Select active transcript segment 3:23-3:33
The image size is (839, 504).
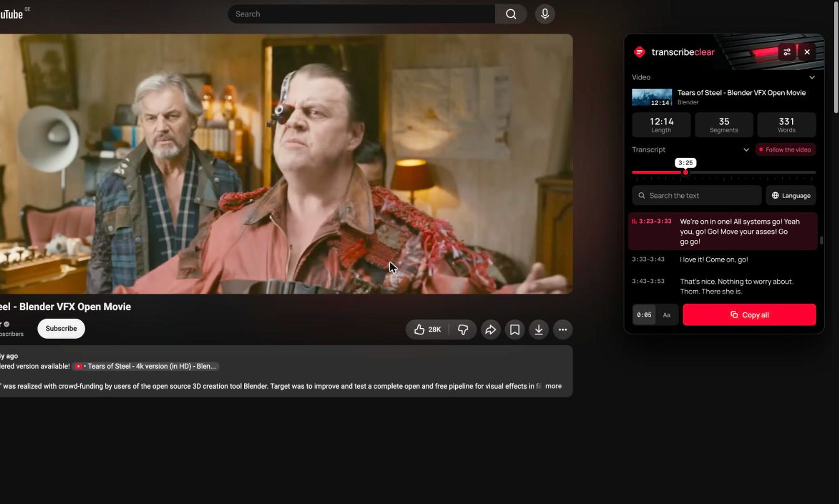(722, 231)
